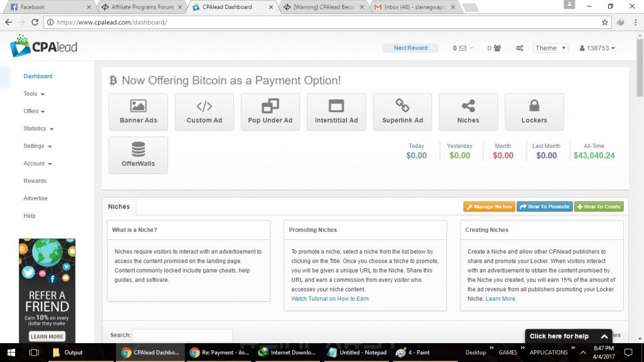The height and width of the screenshot is (362, 644).
Task: Open the OfferWalls tool tile
Action: 138,155
